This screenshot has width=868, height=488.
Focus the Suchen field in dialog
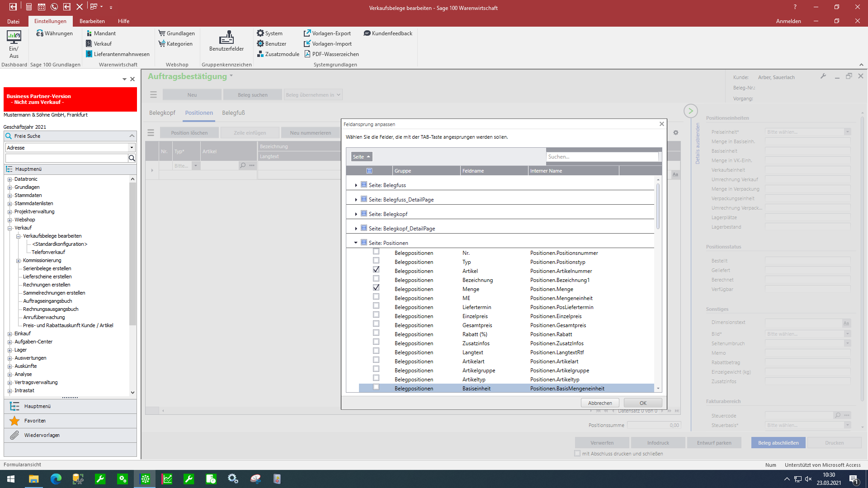(602, 157)
